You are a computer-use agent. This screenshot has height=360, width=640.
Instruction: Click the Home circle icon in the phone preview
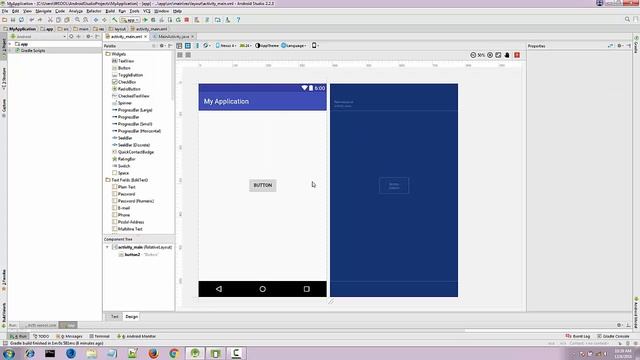pos(262,289)
